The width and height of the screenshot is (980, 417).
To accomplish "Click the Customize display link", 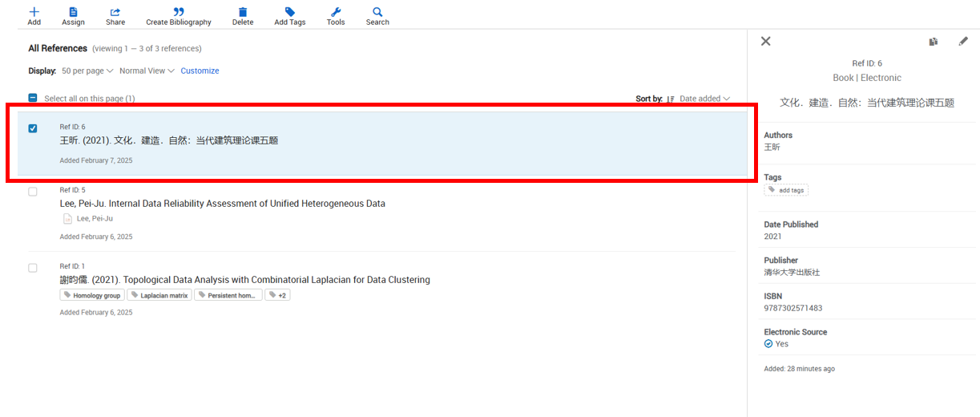I will tap(200, 71).
